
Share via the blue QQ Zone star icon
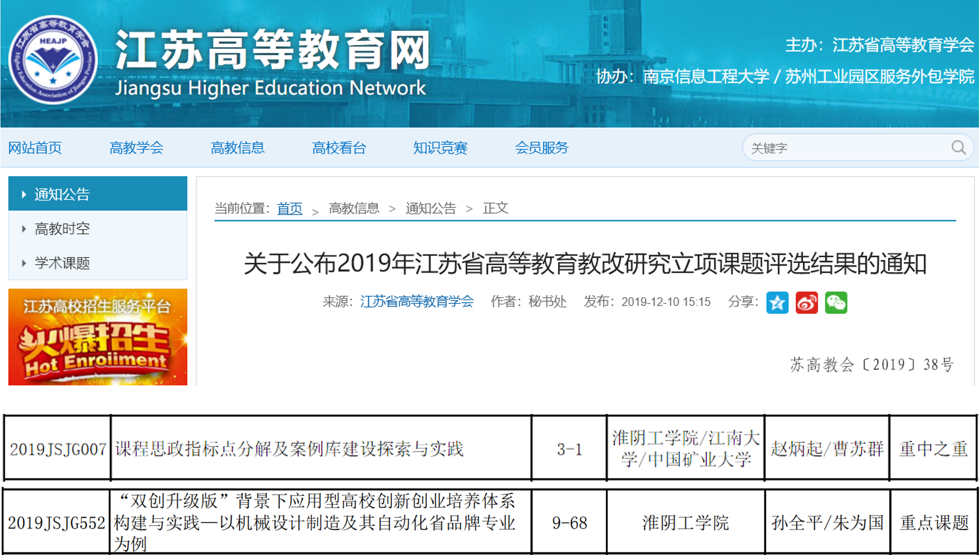pyautogui.click(x=777, y=303)
